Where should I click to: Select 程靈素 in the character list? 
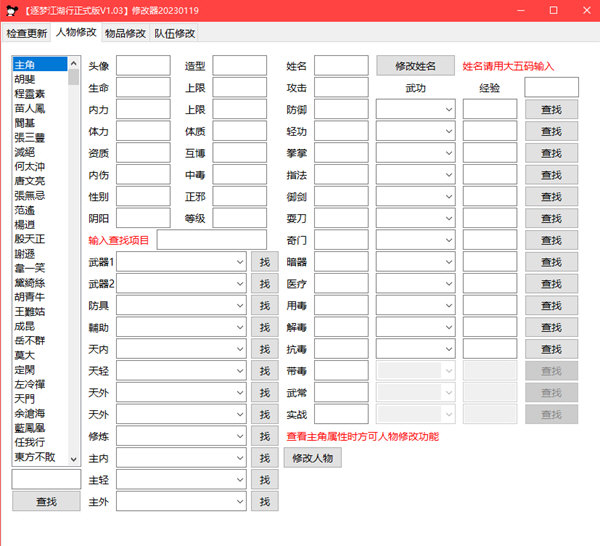click(40, 94)
